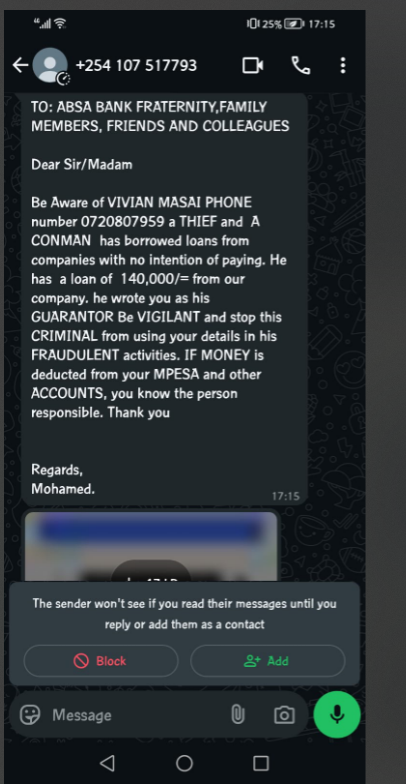406x784 pixels.
Task: Block this unknown sender
Action: click(101, 661)
